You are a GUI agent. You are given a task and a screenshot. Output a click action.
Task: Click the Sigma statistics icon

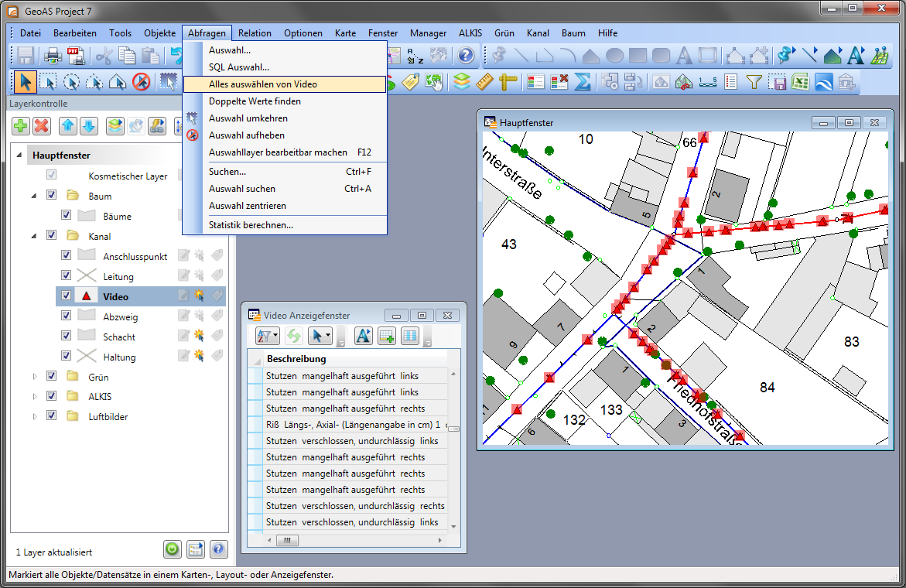pyautogui.click(x=583, y=82)
